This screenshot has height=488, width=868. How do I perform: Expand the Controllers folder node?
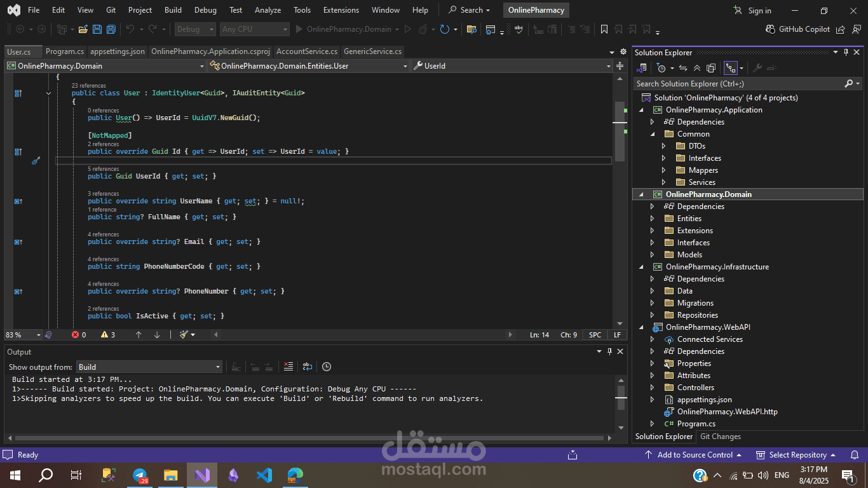[x=652, y=388]
